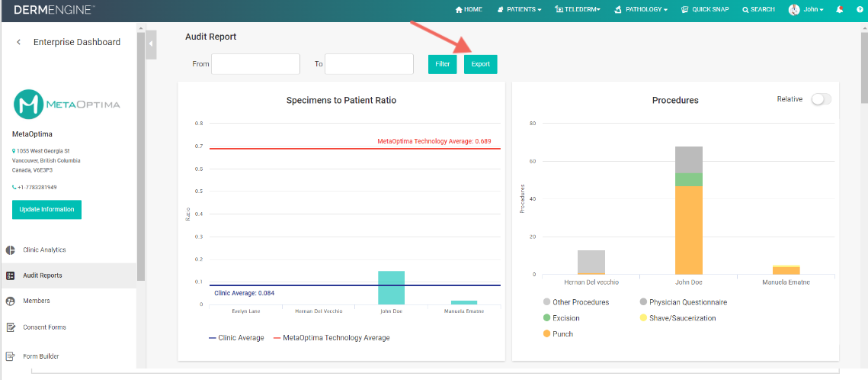Click the Home icon in top navigation
Screen dimensions: 868x380
(x=458, y=9)
